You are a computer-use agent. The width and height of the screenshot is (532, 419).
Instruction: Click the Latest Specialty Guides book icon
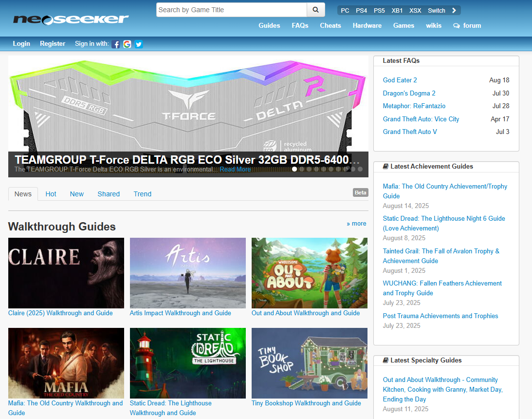click(x=385, y=360)
